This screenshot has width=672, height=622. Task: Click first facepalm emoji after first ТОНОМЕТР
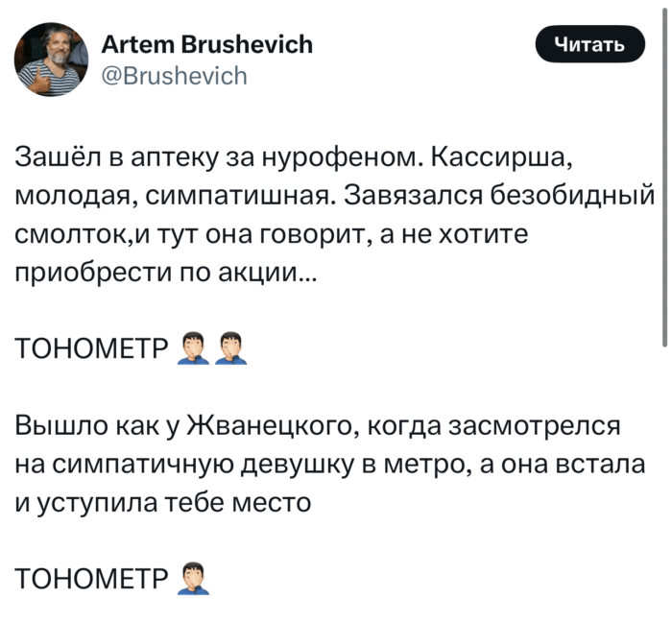tap(193, 347)
